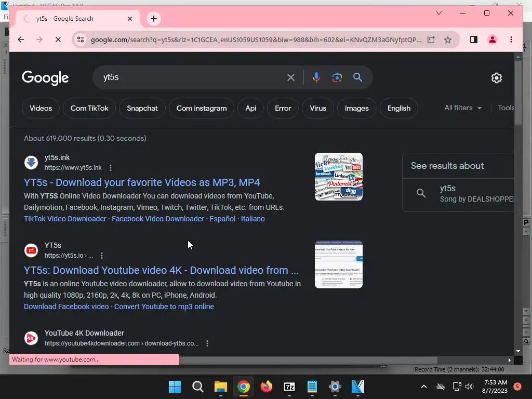Open more options for yt5s.io result
Viewport: 532px width, 399px height.
(102, 256)
